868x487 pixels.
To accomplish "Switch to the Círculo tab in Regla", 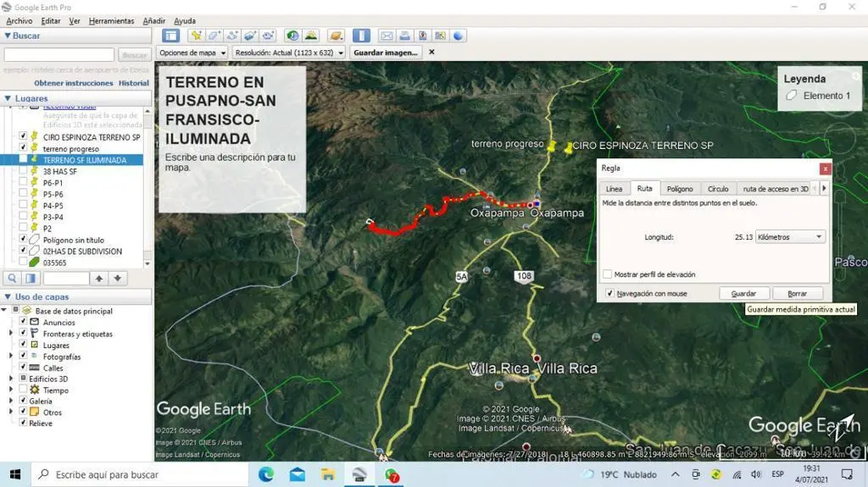I will (718, 189).
